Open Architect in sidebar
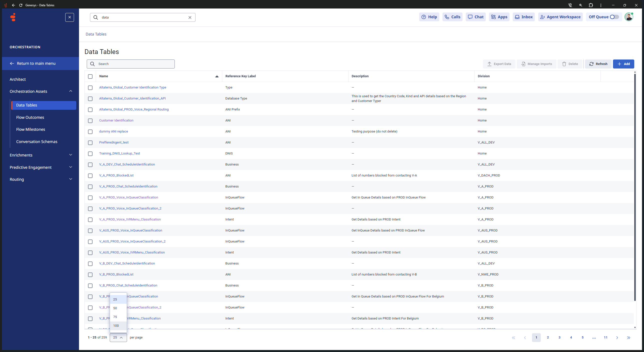 [x=17, y=79]
